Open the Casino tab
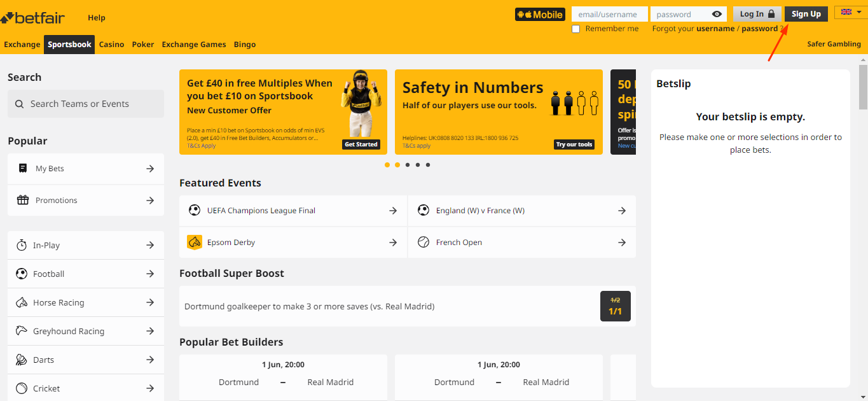 click(112, 45)
